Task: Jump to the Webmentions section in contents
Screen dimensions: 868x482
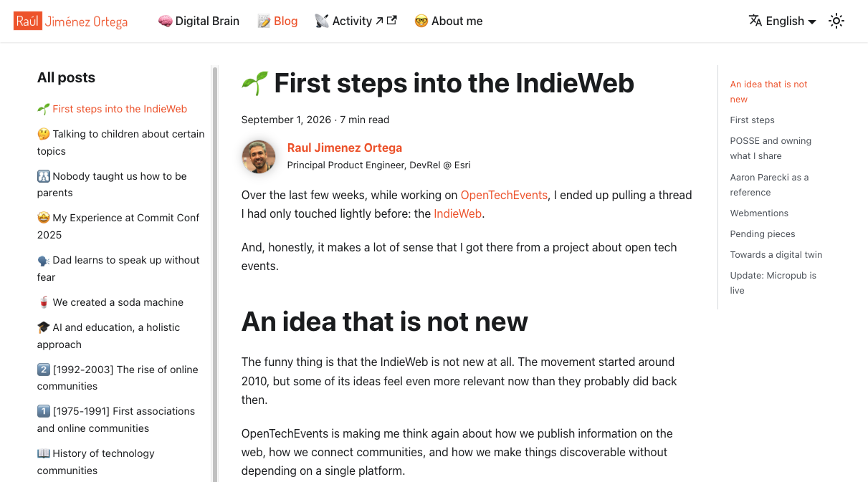Action: click(x=759, y=213)
